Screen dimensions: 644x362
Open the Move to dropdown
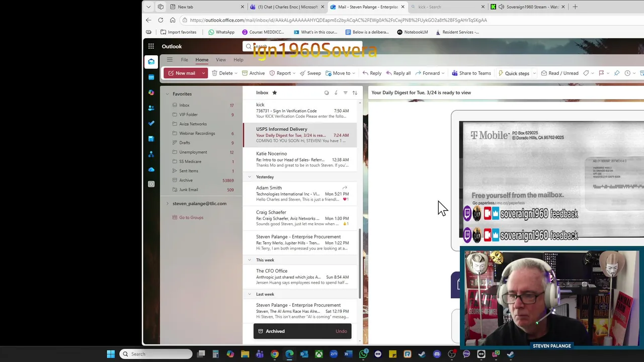coord(354,73)
